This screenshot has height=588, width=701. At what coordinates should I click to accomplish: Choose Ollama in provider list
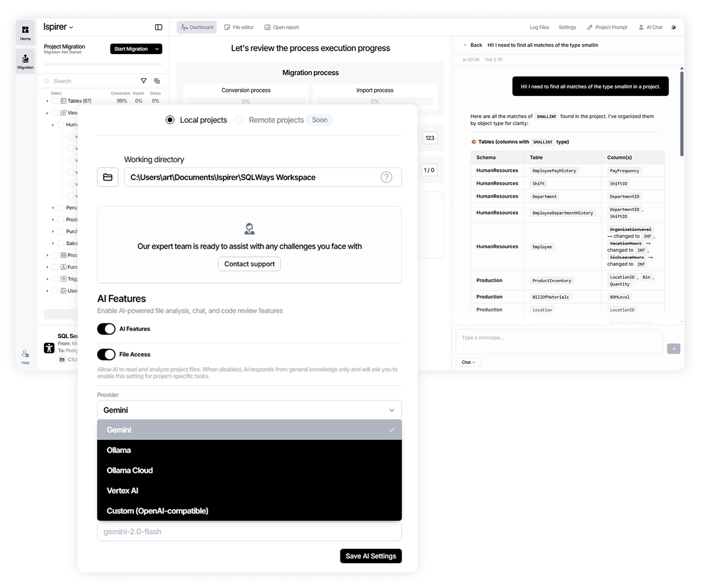coord(249,450)
